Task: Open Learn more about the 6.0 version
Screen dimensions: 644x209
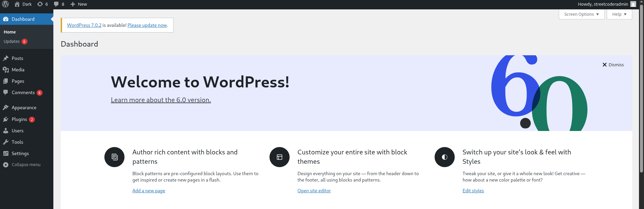Action: click(x=161, y=100)
